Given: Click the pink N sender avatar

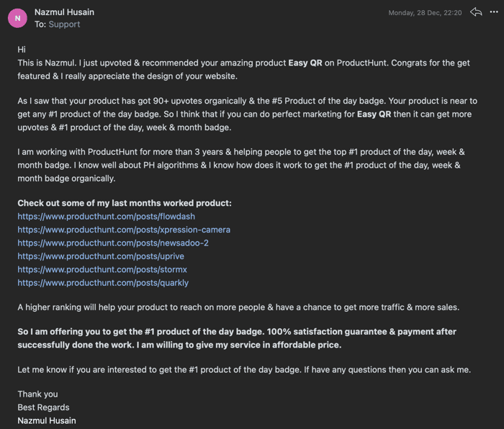Looking at the screenshot, I should click(17, 18).
